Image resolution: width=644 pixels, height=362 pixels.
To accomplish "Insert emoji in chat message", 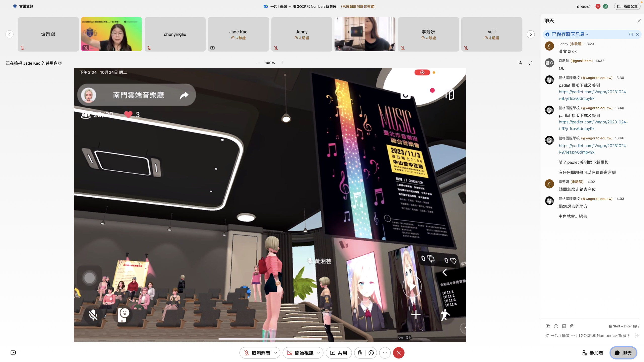I will [556, 326].
